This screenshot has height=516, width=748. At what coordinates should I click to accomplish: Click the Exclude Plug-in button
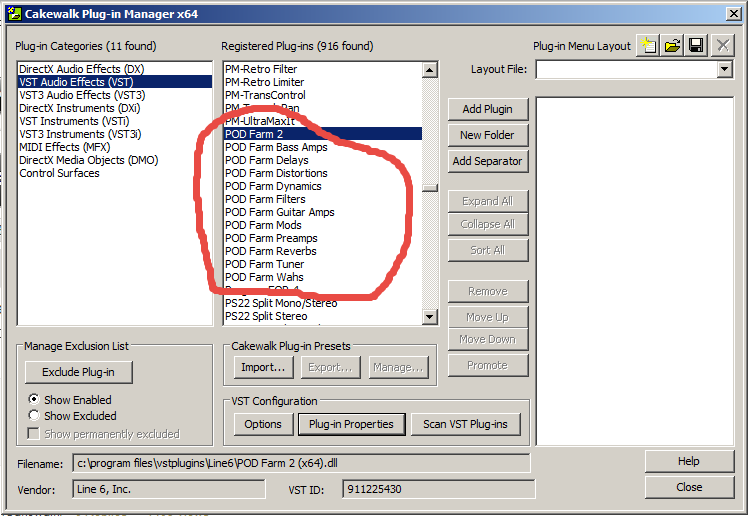pyautogui.click(x=78, y=372)
